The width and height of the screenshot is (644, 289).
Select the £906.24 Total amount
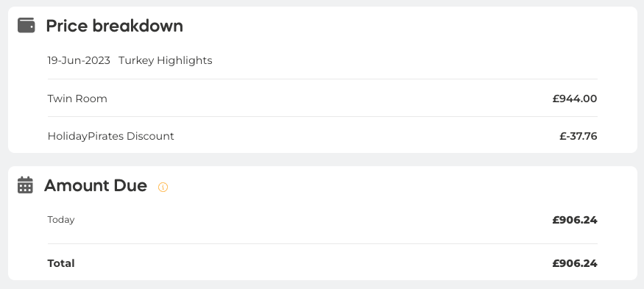coord(575,263)
